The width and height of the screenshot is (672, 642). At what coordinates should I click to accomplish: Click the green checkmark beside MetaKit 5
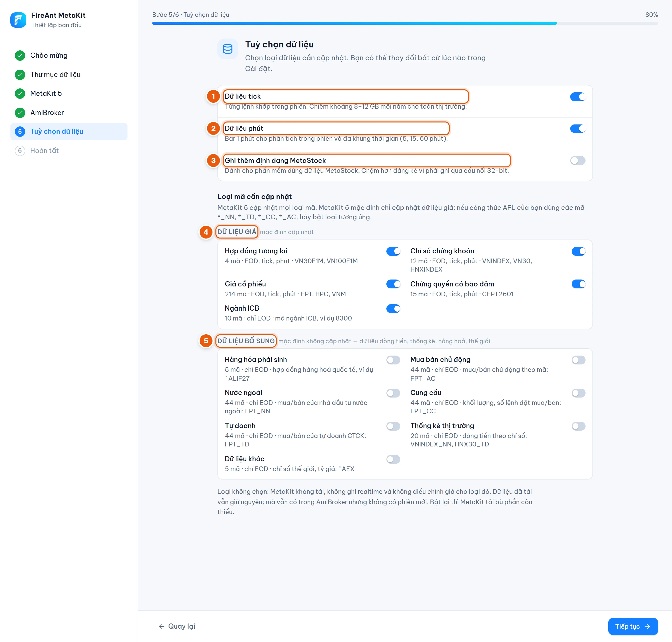tap(20, 93)
